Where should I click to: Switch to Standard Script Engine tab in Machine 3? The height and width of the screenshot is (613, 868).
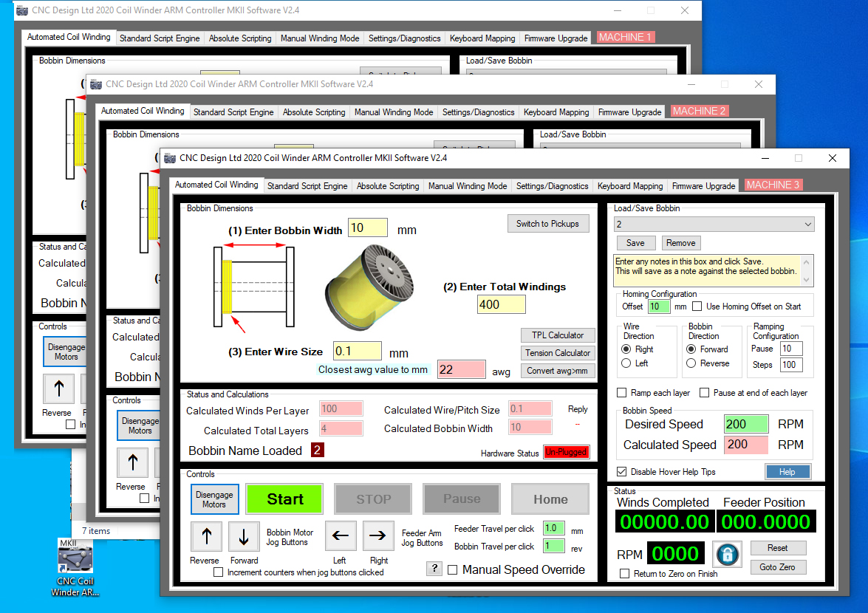(x=307, y=186)
